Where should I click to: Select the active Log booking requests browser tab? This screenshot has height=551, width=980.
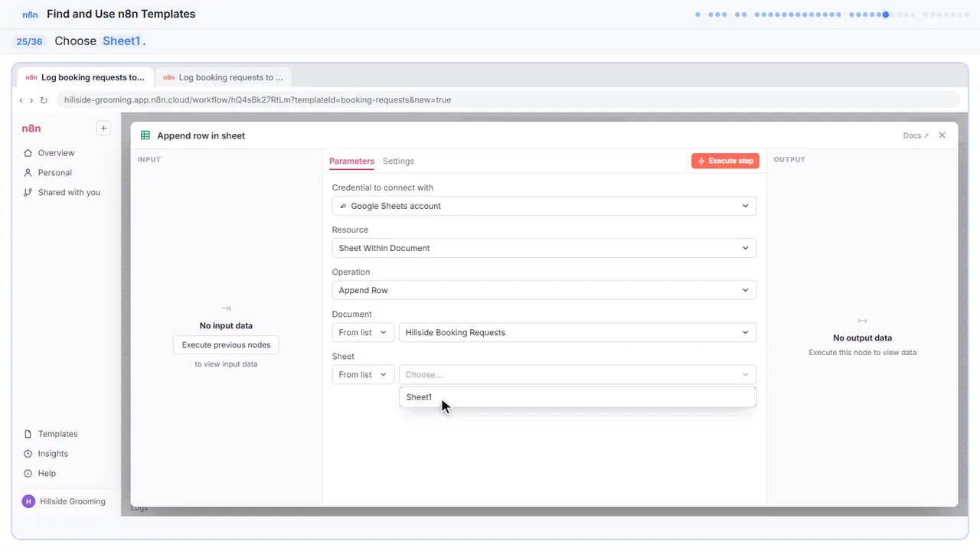(85, 77)
